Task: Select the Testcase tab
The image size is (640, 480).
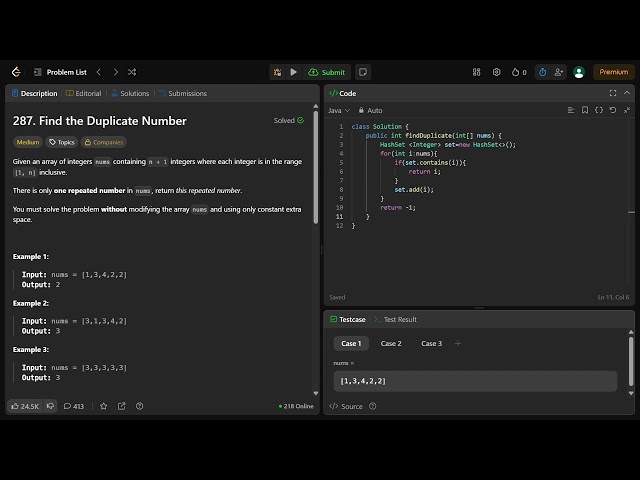Action: point(348,320)
